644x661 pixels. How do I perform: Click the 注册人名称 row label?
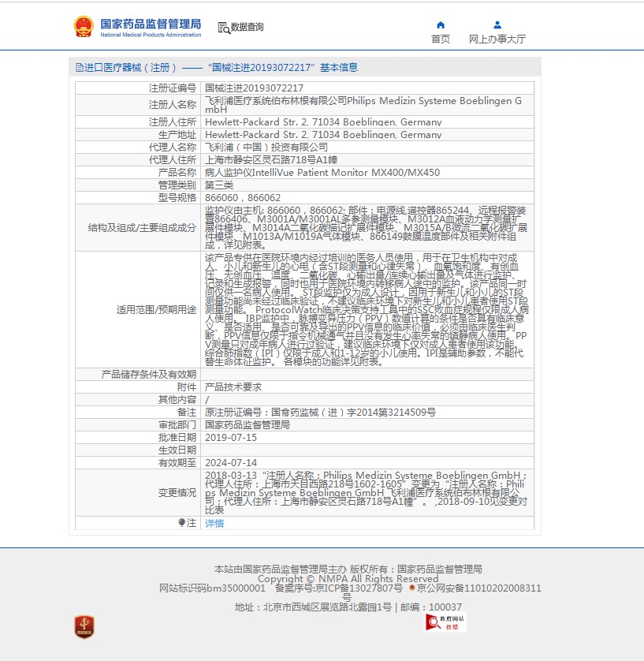[x=173, y=105]
